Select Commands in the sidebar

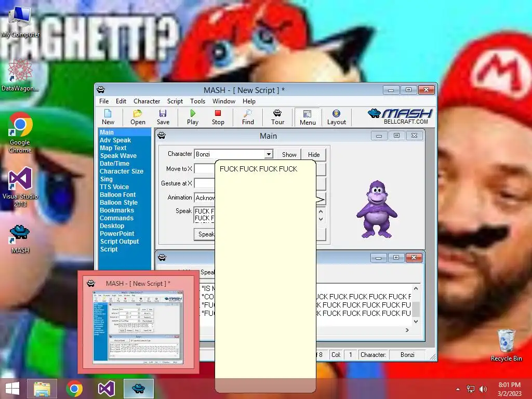point(116,218)
